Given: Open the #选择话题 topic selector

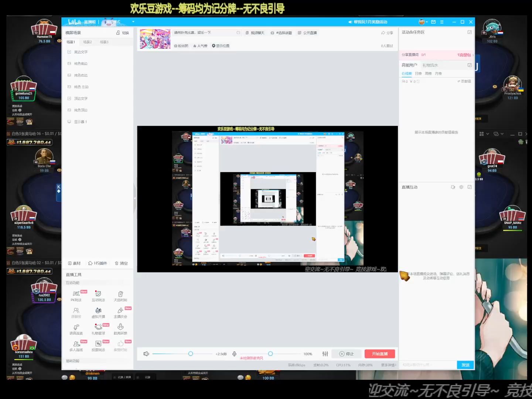Looking at the screenshot, I should pos(281,33).
